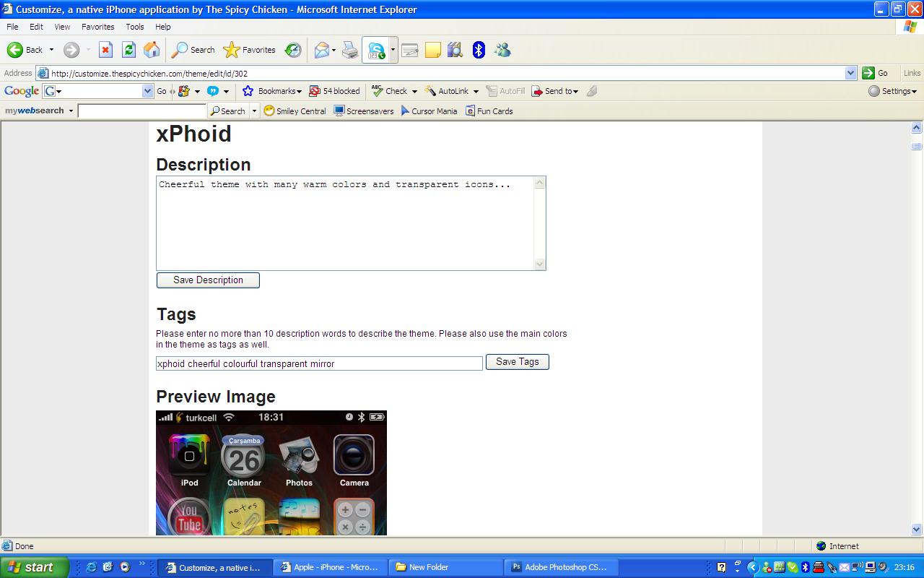Open the Research books icon
The height and width of the screenshot is (578, 924).
[x=455, y=50]
